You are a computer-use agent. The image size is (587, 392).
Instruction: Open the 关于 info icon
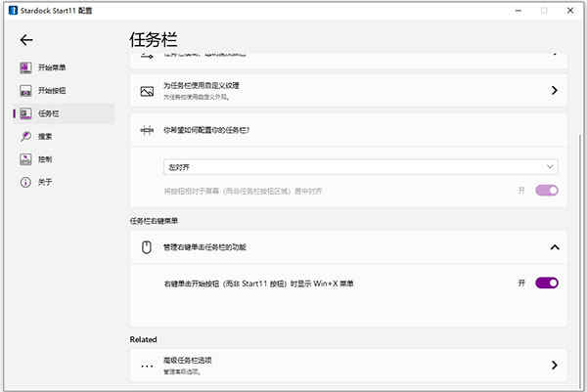click(x=25, y=182)
